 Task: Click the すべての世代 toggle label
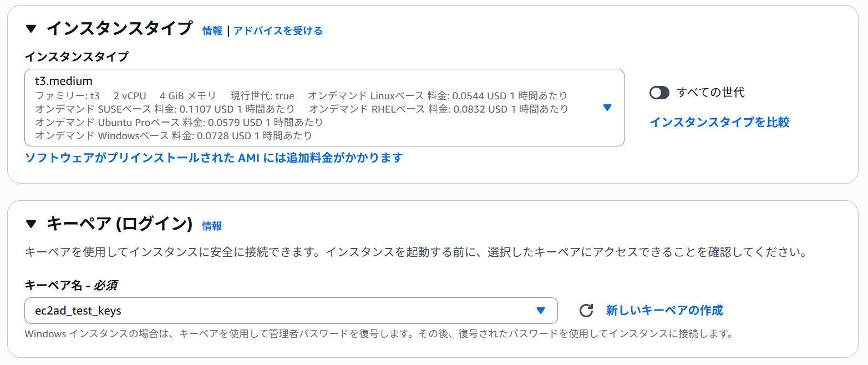[710, 93]
